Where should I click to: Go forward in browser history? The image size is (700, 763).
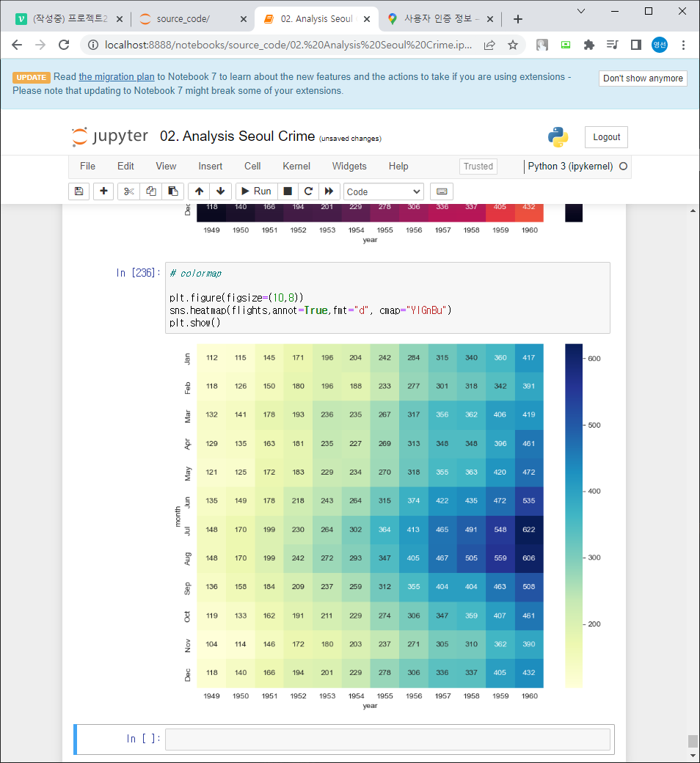40,45
